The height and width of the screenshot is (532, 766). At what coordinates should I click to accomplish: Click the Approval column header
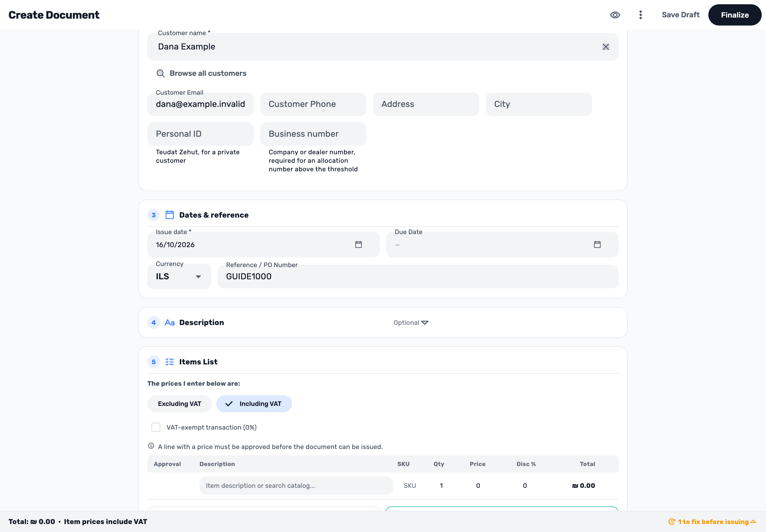click(167, 464)
